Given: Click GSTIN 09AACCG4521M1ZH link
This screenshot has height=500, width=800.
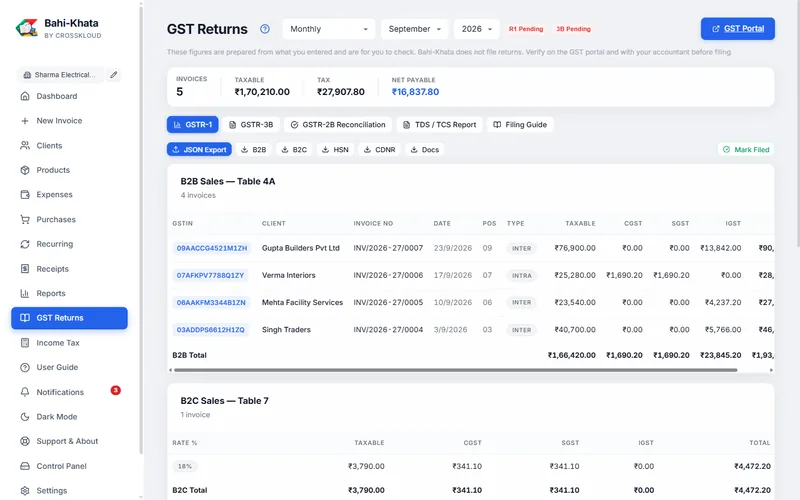Looking at the screenshot, I should [x=212, y=248].
